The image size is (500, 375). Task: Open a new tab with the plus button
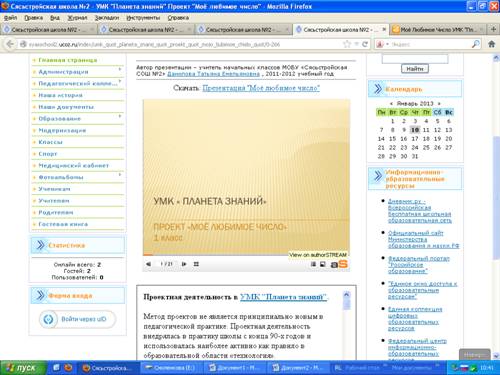(494, 29)
